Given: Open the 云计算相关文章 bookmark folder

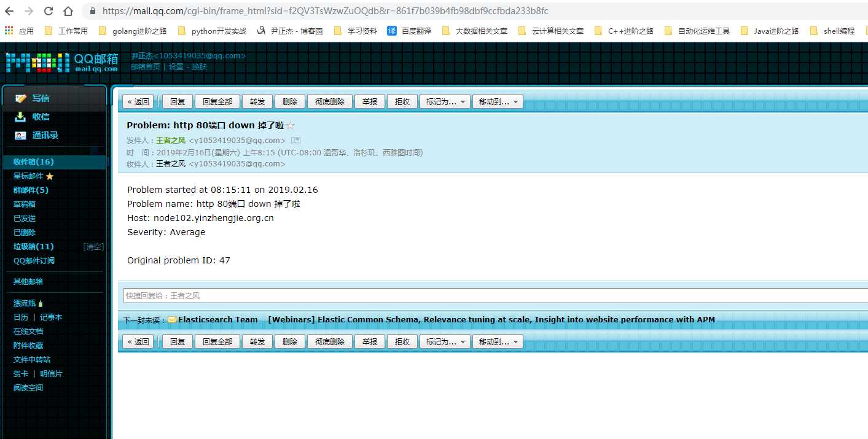Looking at the screenshot, I should point(551,31).
